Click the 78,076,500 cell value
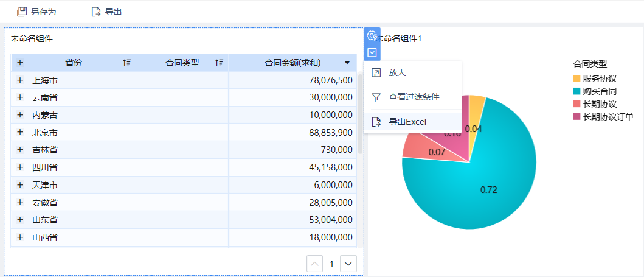This screenshot has height=277, width=644. pyautogui.click(x=331, y=80)
